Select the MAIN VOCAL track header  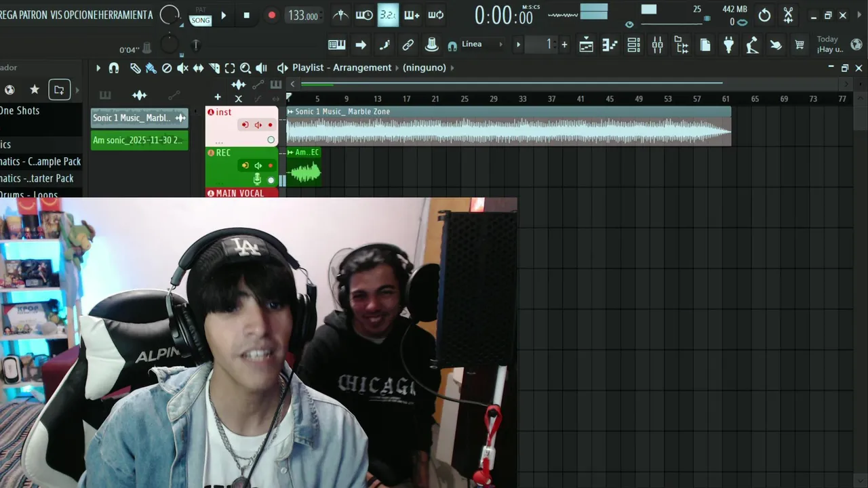(241, 193)
